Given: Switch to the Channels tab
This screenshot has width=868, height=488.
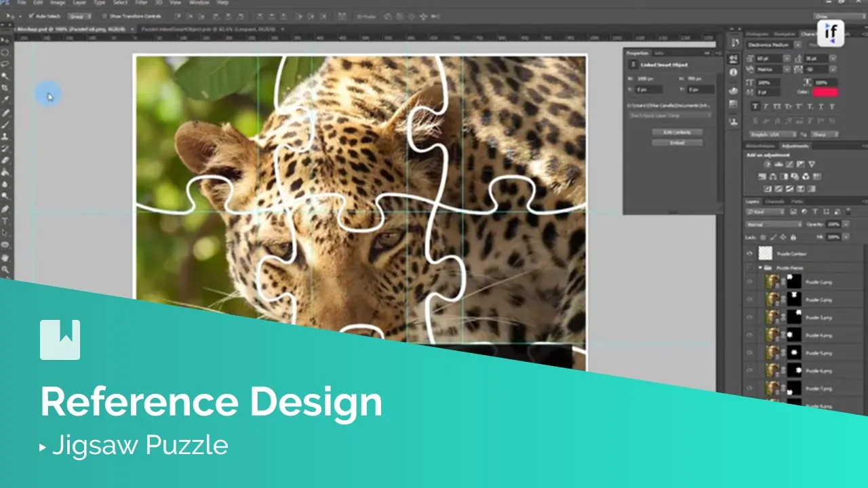Looking at the screenshot, I should (774, 201).
